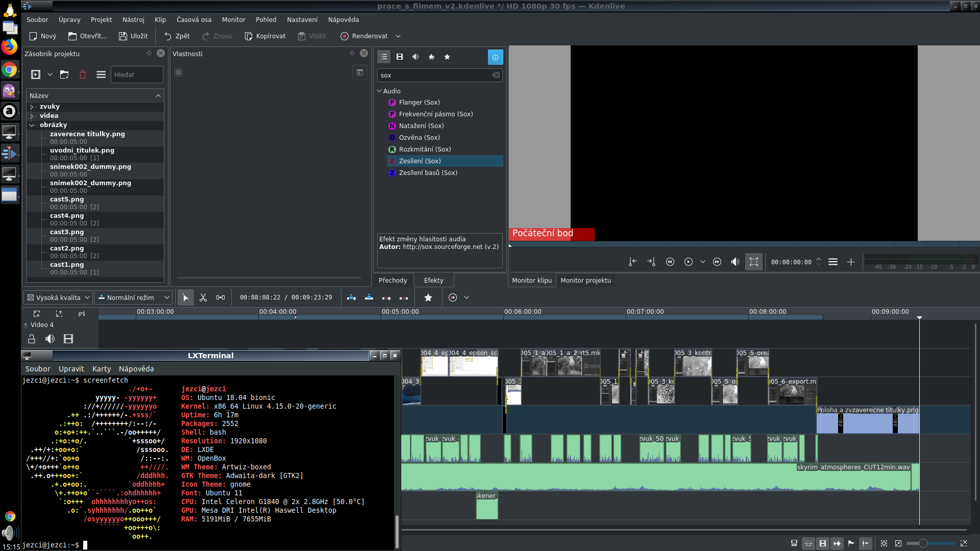Viewport: 980px width, 551px height.
Task: Show custom effects filter icon
Action: point(431,57)
